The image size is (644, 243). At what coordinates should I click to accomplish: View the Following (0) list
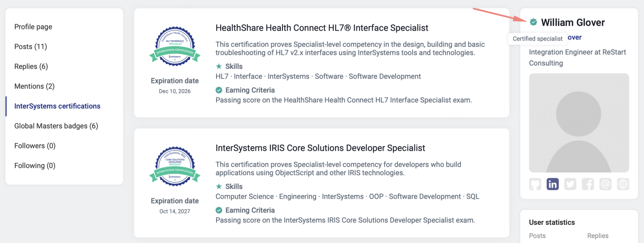pyautogui.click(x=35, y=166)
